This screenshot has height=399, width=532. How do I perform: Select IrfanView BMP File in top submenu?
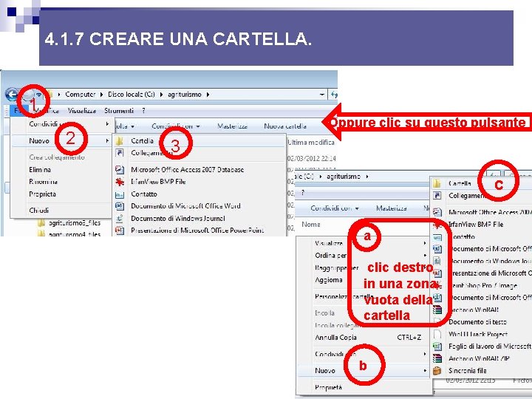pos(158,182)
